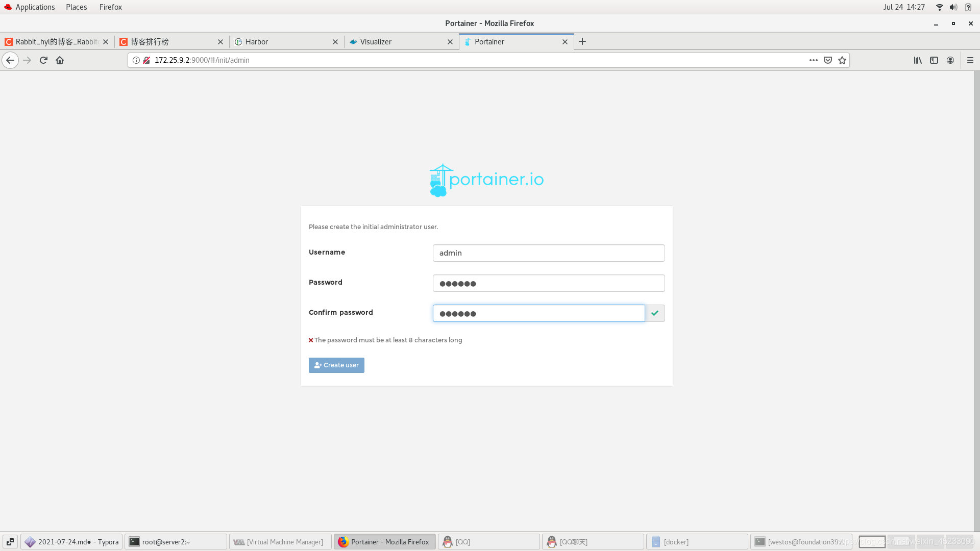Switch to the Harbor tab
980x551 pixels.
(287, 42)
